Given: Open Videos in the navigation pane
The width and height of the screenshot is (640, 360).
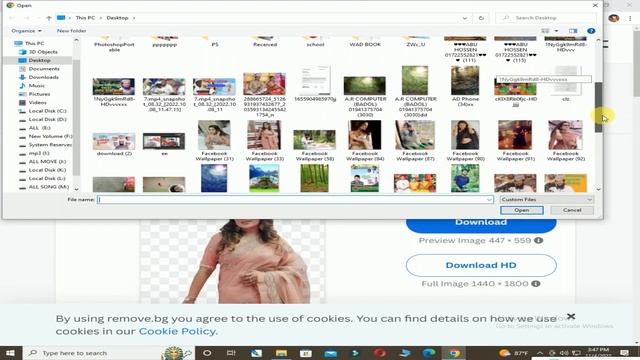Looking at the screenshot, I should [38, 102].
